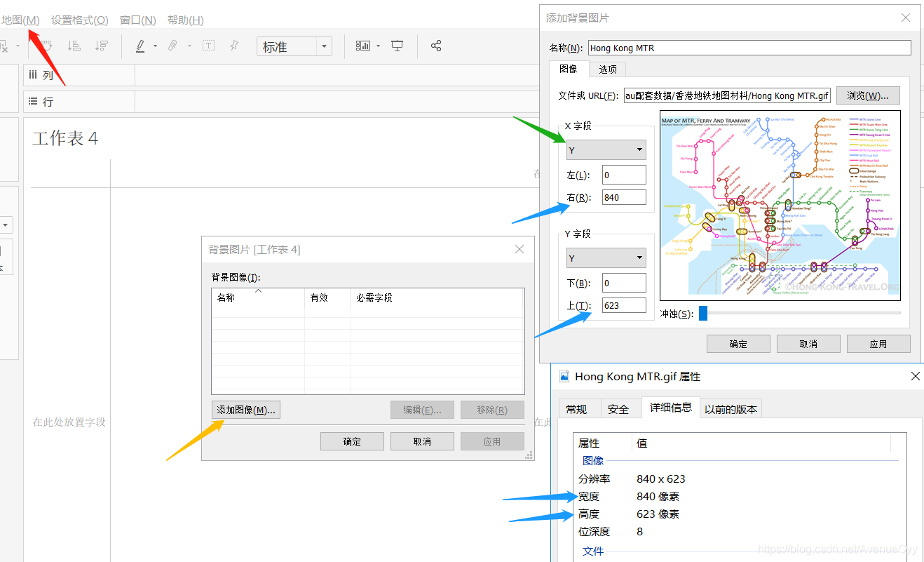Click the 在此处放置字段 placeholder at left
This screenshot has height=562, width=924.
69,422
